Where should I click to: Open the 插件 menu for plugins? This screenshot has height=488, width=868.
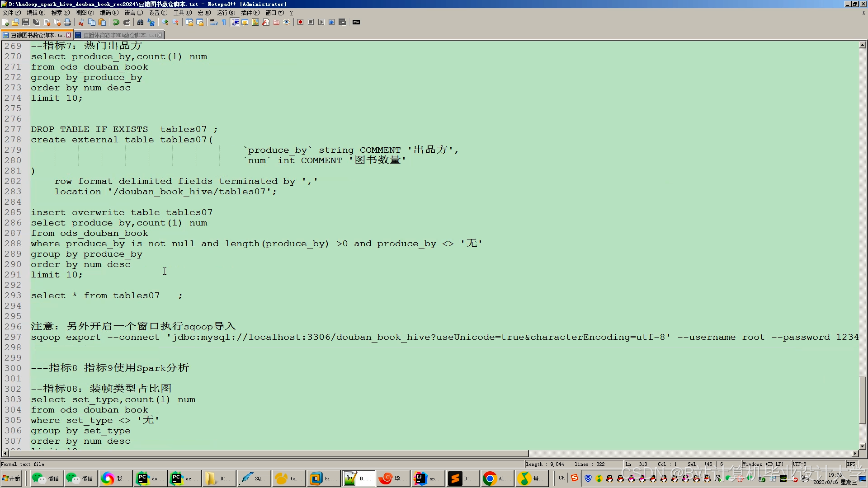(250, 13)
